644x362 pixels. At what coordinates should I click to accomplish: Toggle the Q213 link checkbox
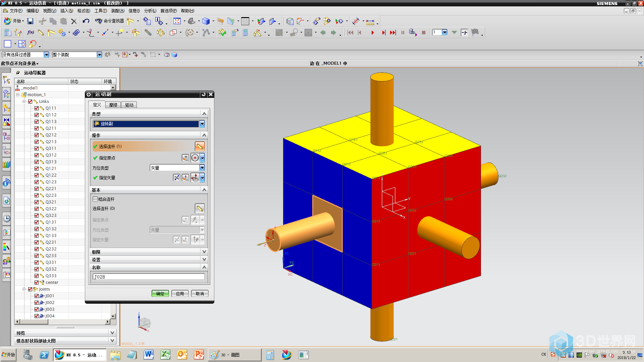(x=37, y=142)
